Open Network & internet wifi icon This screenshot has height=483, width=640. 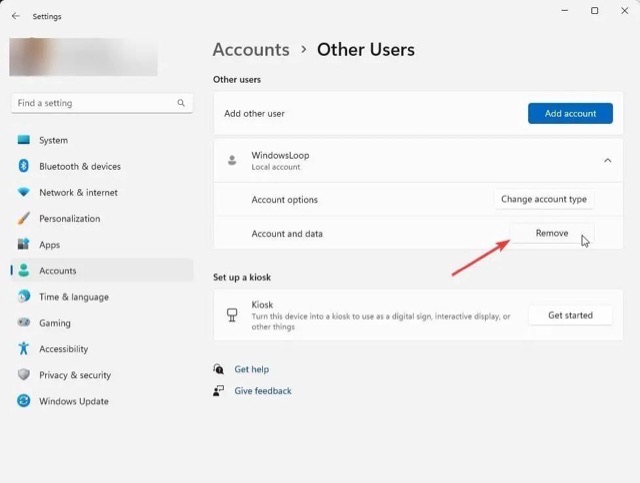[24, 192]
